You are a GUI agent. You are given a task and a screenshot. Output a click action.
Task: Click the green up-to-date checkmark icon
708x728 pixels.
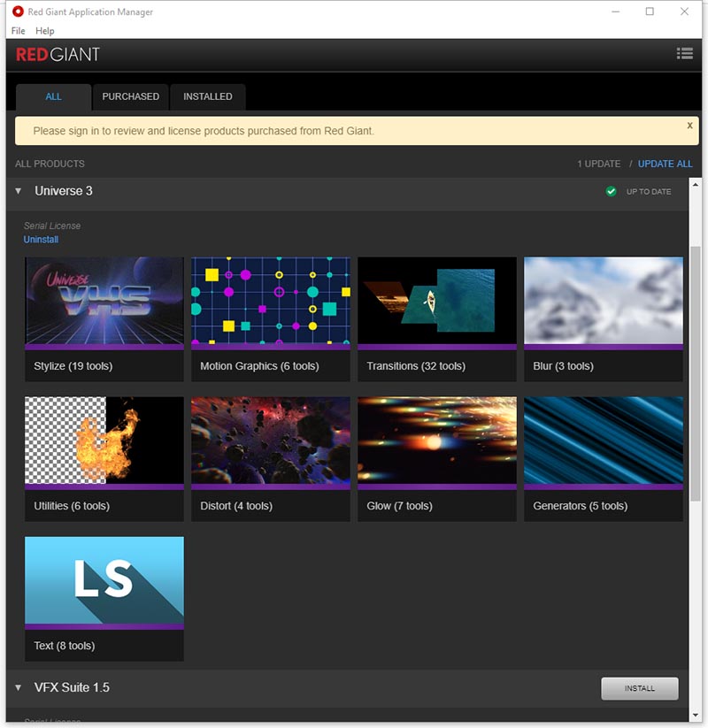(611, 191)
